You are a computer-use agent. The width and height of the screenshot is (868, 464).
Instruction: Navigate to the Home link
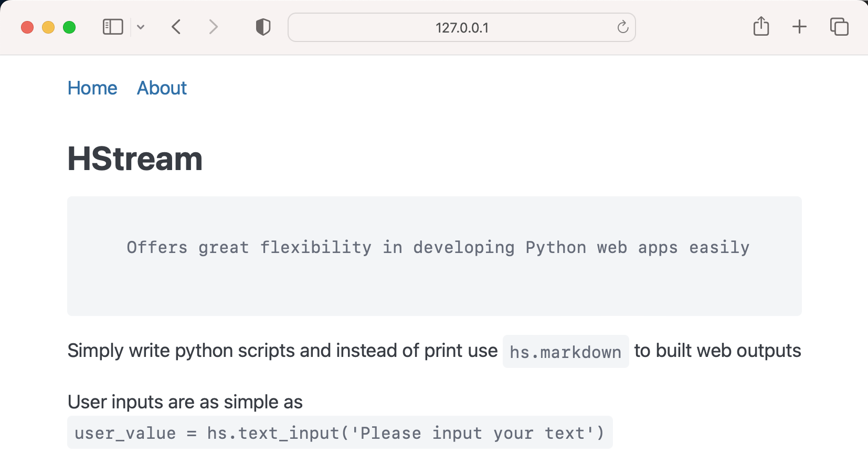point(92,88)
